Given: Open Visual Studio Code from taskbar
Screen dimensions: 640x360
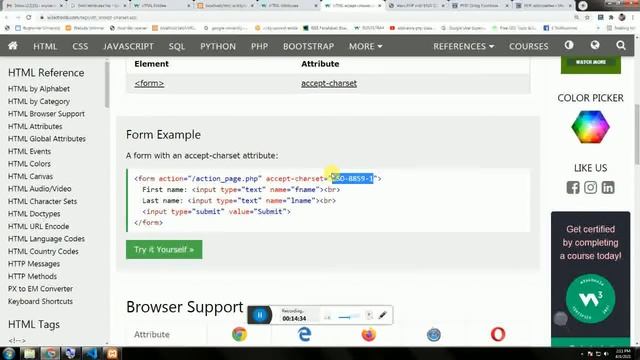Looking at the screenshot, I should click(91, 353).
